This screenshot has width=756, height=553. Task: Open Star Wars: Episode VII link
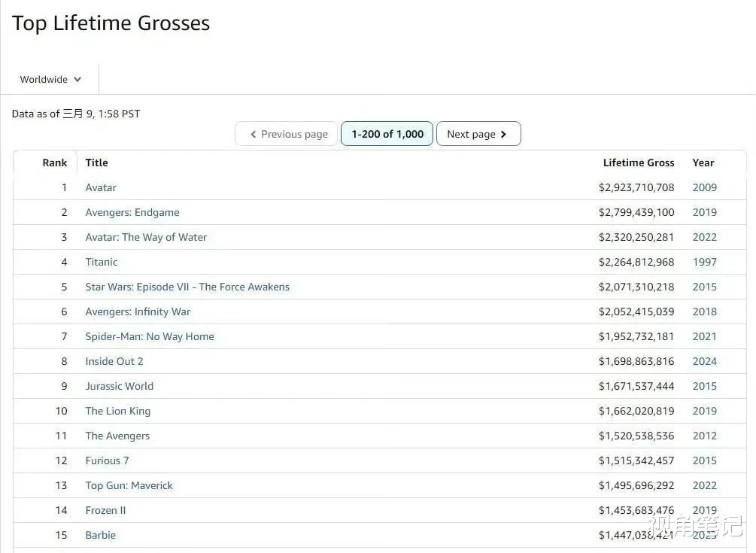point(187,287)
